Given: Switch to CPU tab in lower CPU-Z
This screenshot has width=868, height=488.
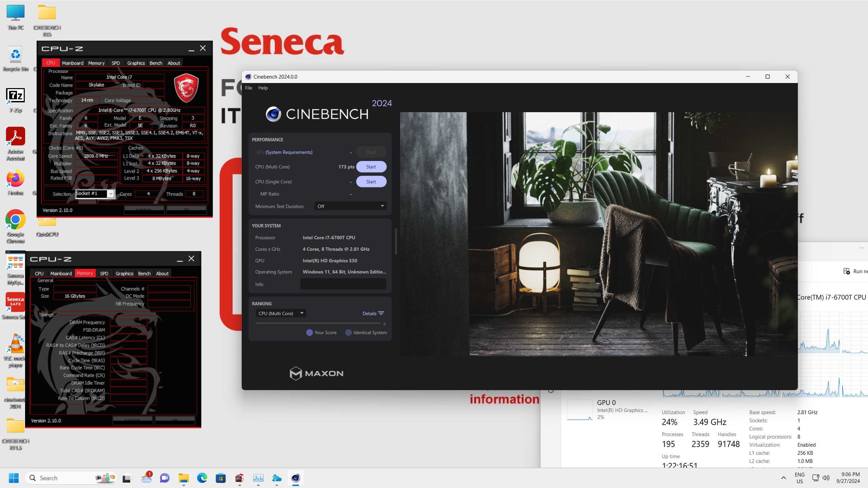Looking at the screenshot, I should [x=39, y=273].
